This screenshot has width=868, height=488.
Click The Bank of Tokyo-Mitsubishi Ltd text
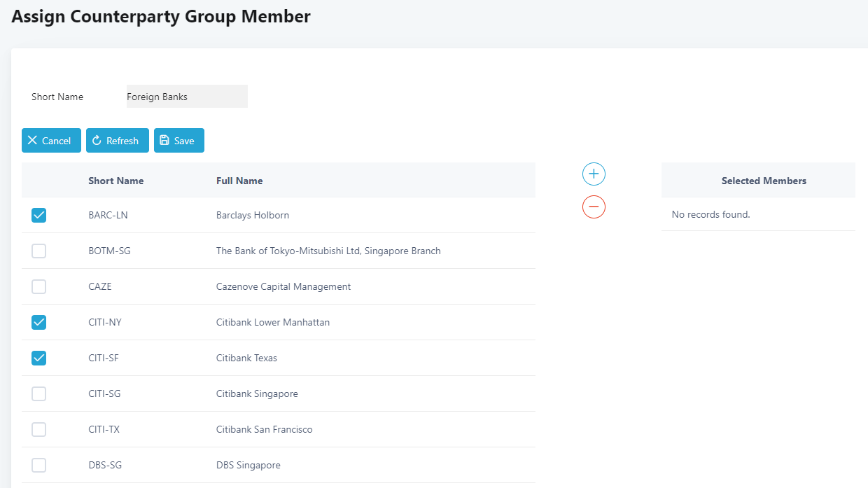(x=328, y=251)
